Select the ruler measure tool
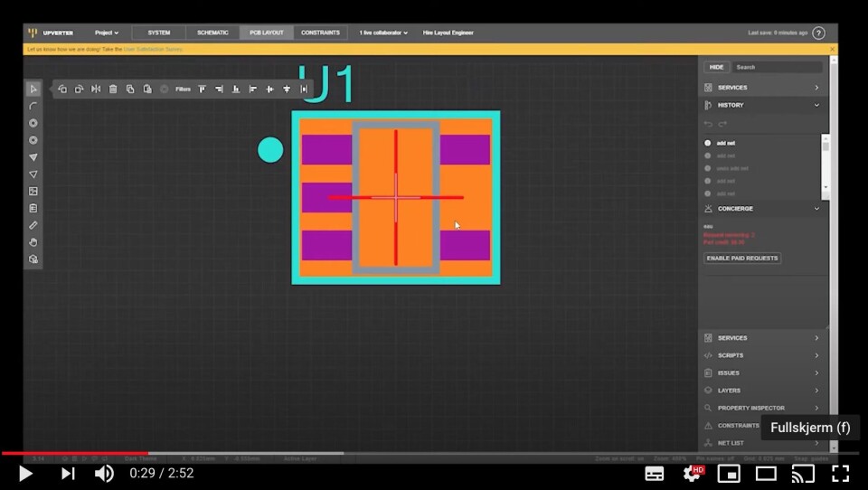The height and width of the screenshot is (490, 868). (x=33, y=225)
